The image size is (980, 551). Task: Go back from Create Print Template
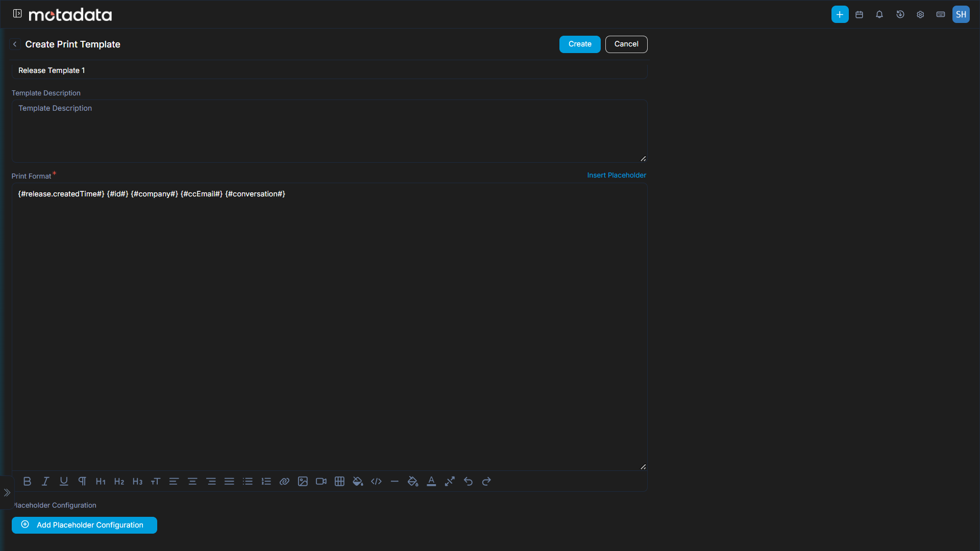(x=15, y=44)
